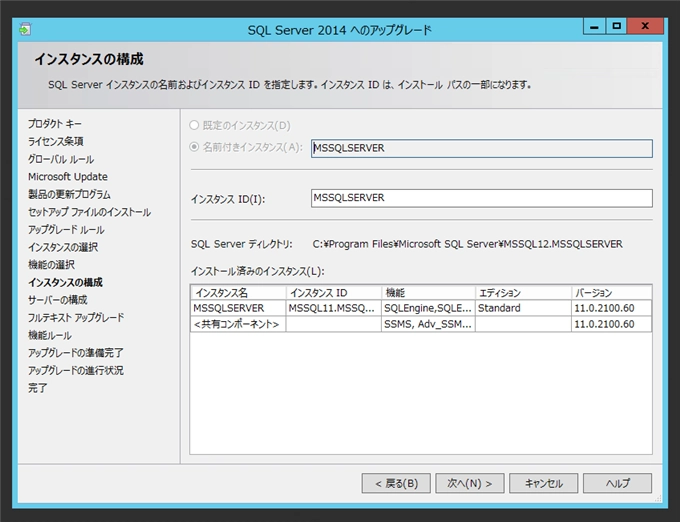
Task: Close the SQL Server 2014 upgrade window
Action: 645,26
